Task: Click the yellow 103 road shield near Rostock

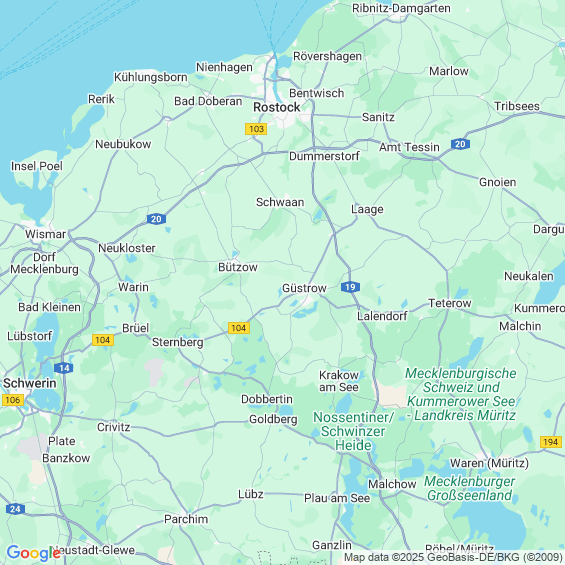Action: [x=256, y=129]
